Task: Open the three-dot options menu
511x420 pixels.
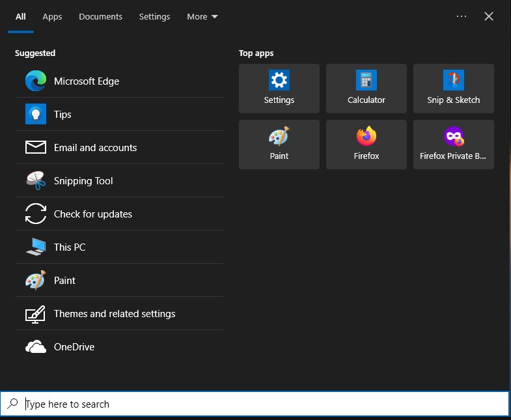Action: click(462, 16)
